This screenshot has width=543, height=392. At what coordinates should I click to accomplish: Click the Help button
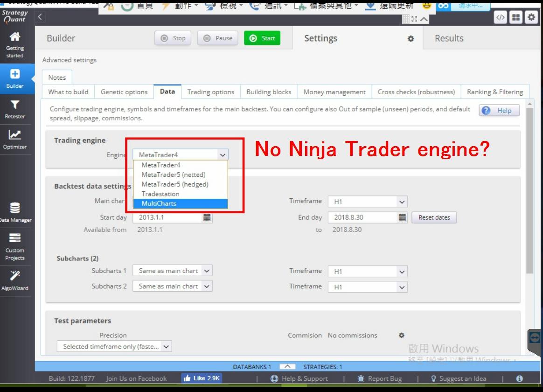(499, 111)
